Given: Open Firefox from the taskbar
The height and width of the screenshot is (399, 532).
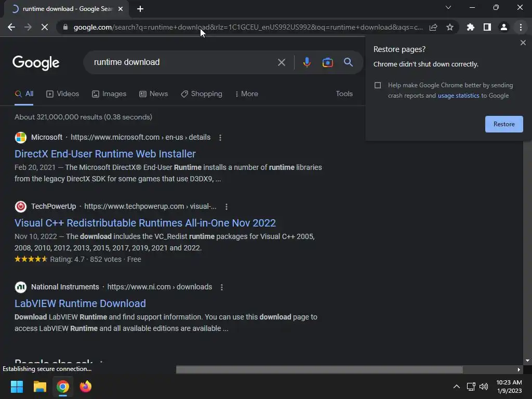Looking at the screenshot, I should (86, 387).
